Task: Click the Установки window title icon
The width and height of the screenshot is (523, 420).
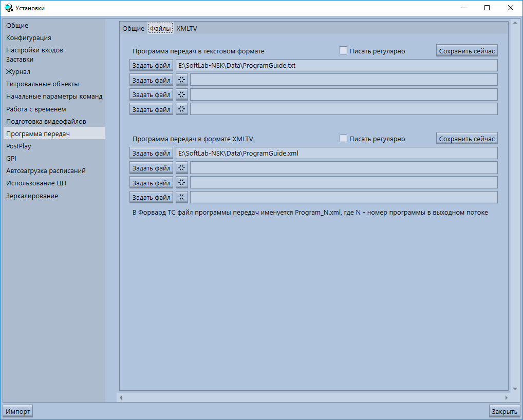Action: pyautogui.click(x=8, y=8)
